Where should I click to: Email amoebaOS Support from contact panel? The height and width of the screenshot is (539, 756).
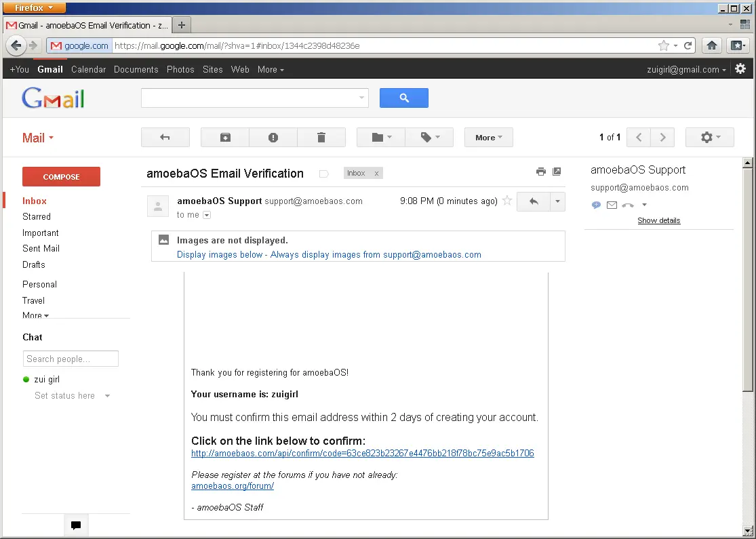(x=612, y=205)
